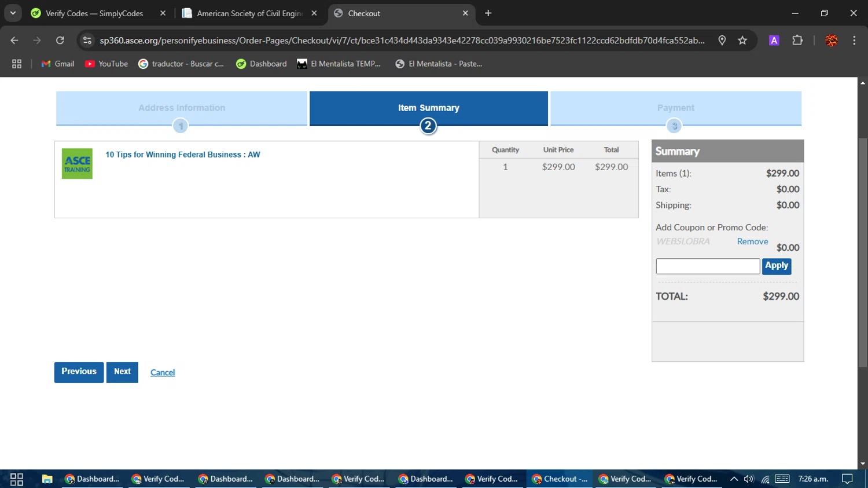Viewport: 868px width, 488px height.
Task: Click the Next button
Action: point(122,372)
